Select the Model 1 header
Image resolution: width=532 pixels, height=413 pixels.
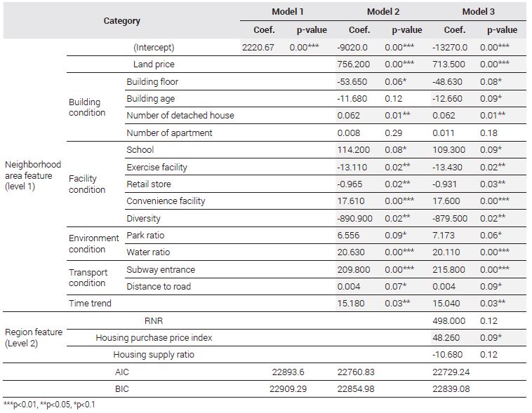coord(288,12)
